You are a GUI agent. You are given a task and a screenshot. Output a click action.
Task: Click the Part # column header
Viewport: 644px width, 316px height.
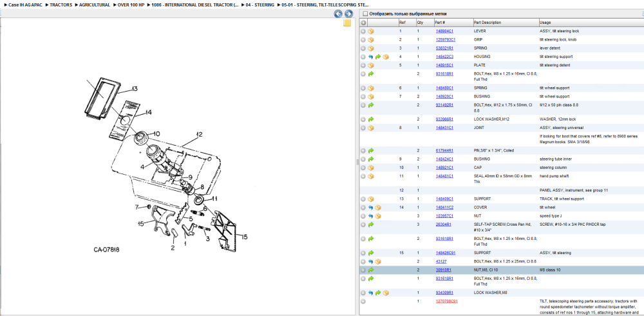pos(453,23)
